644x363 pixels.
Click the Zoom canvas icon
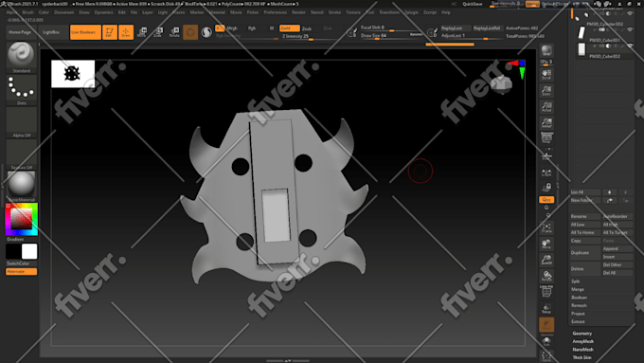[x=546, y=91]
